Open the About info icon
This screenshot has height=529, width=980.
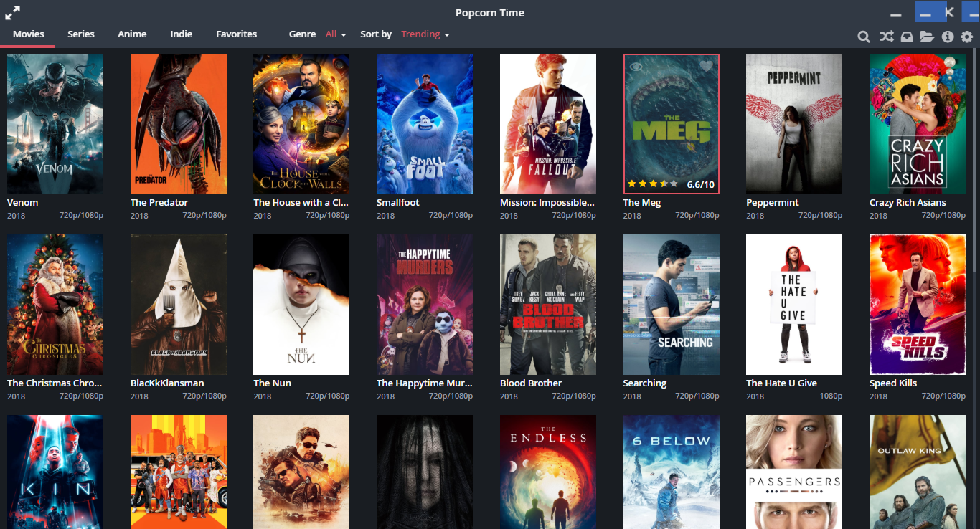pos(948,36)
